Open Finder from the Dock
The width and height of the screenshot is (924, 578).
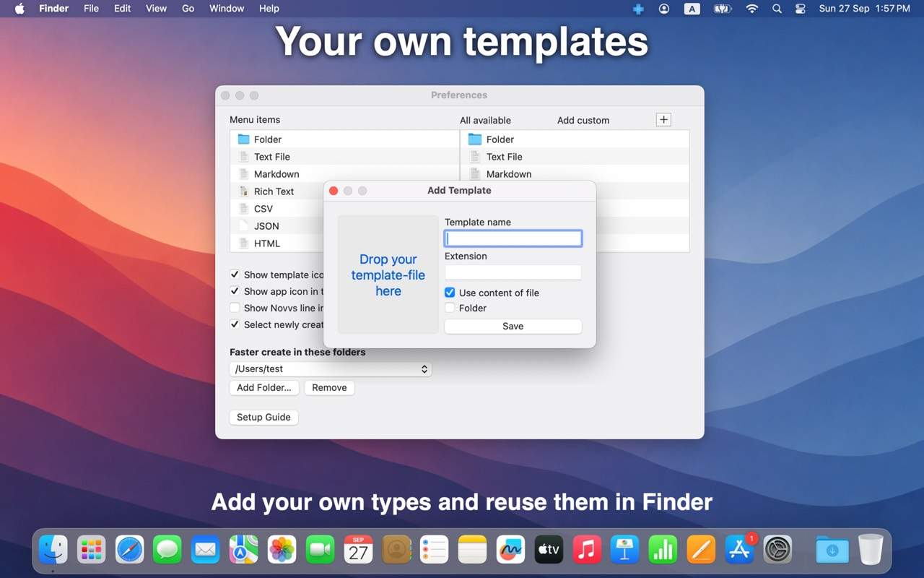coord(53,550)
